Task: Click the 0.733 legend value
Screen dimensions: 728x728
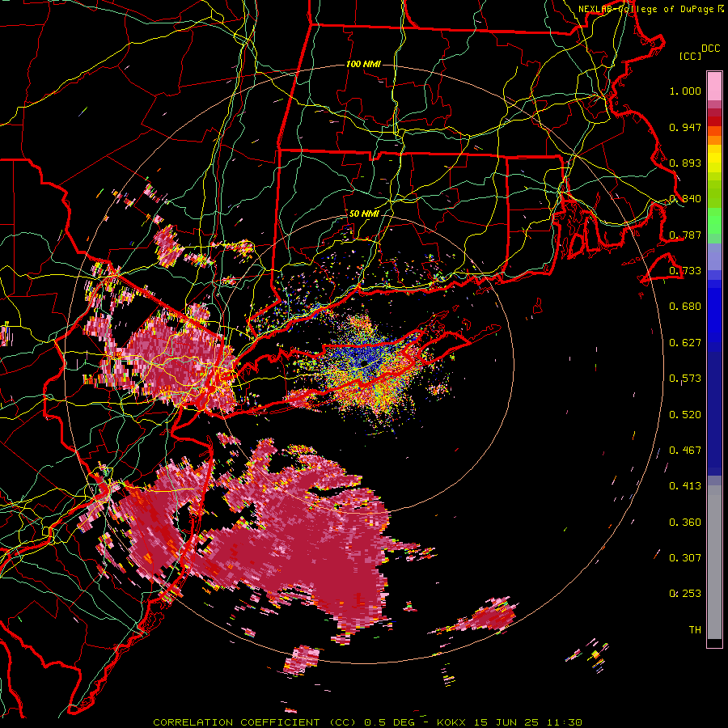Action: pyautogui.click(x=685, y=271)
